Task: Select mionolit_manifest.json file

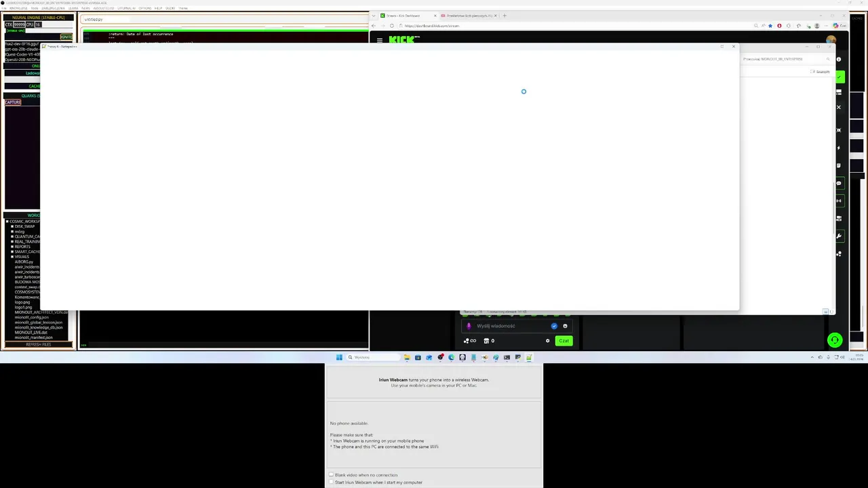Action: click(34, 338)
